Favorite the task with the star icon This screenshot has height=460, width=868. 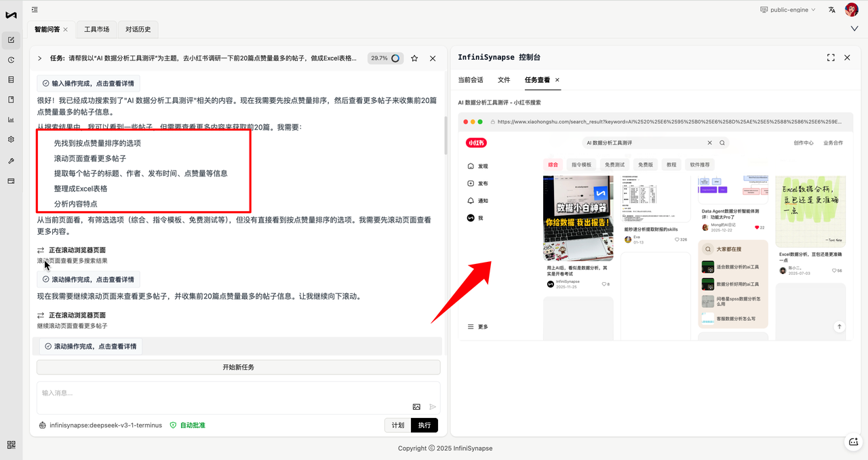(x=414, y=58)
